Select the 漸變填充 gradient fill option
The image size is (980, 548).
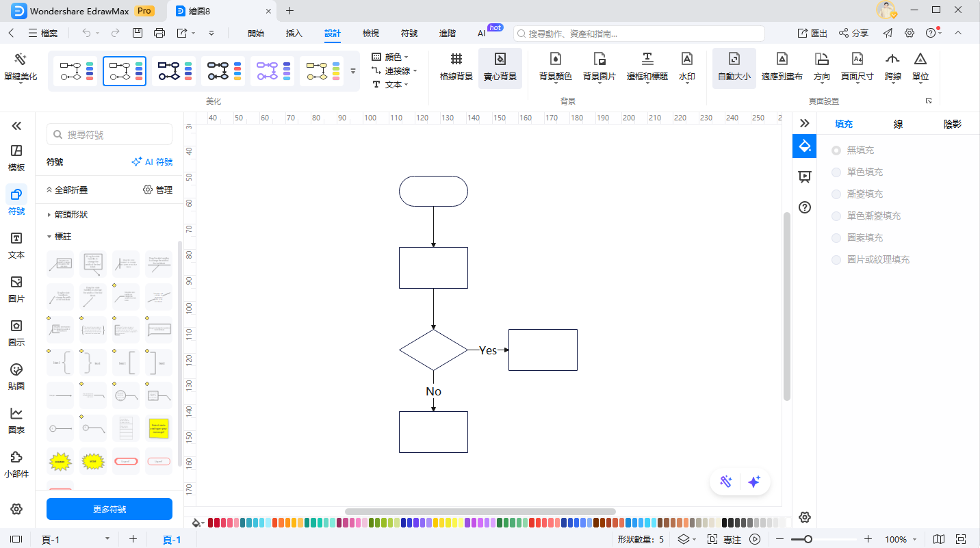(836, 194)
